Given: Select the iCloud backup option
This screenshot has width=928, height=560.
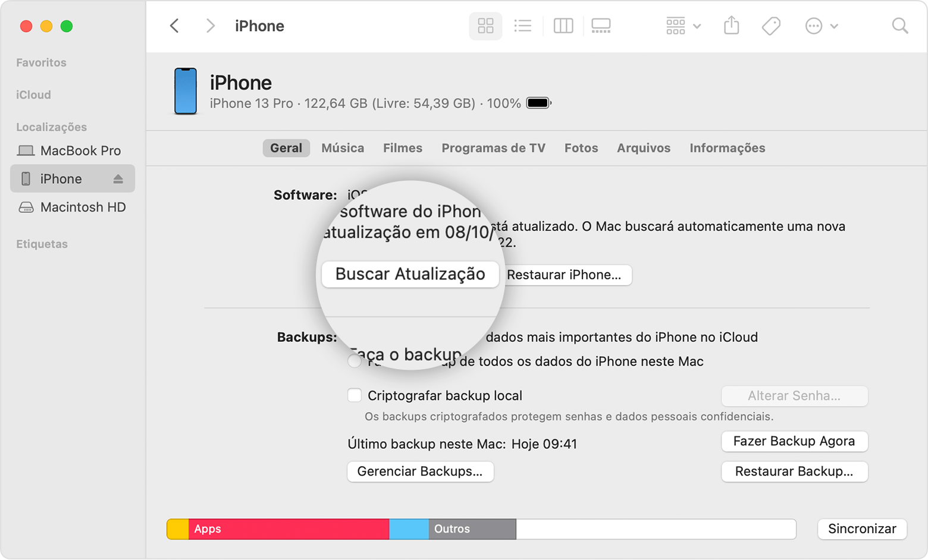Looking at the screenshot, I should click(x=355, y=336).
